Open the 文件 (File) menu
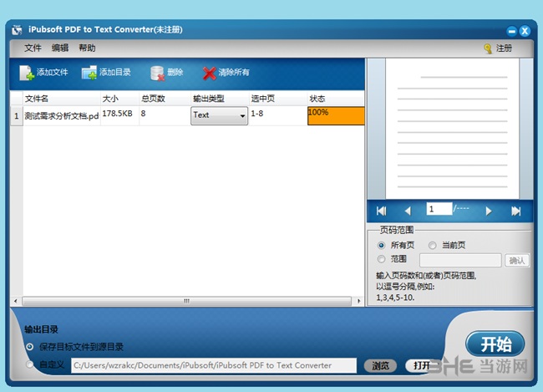 click(x=33, y=48)
